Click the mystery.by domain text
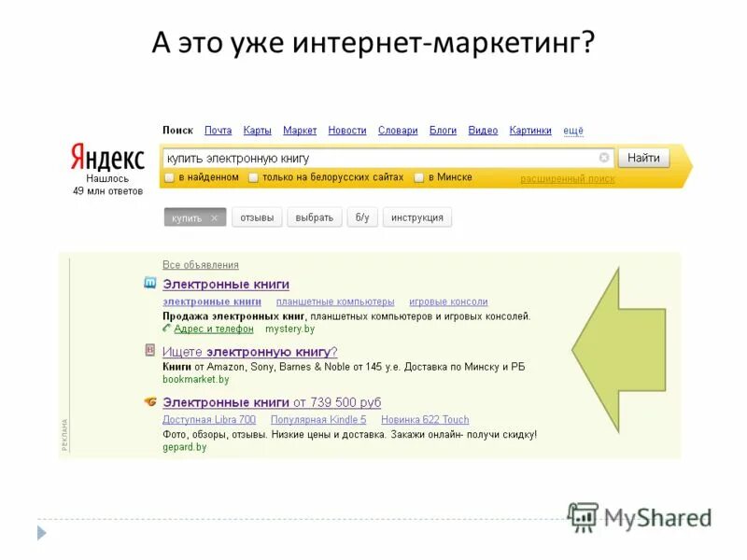The image size is (747, 560). click(289, 329)
